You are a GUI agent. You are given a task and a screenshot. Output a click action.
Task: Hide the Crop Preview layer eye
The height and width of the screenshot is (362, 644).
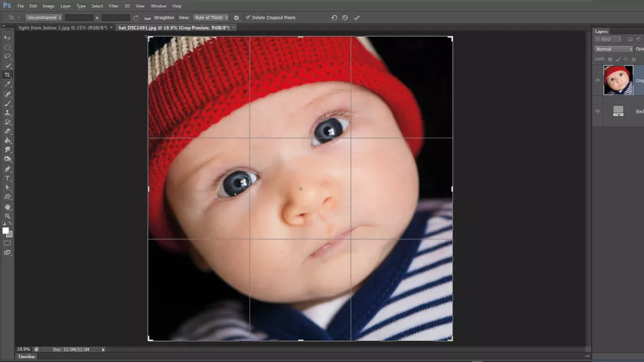[598, 80]
